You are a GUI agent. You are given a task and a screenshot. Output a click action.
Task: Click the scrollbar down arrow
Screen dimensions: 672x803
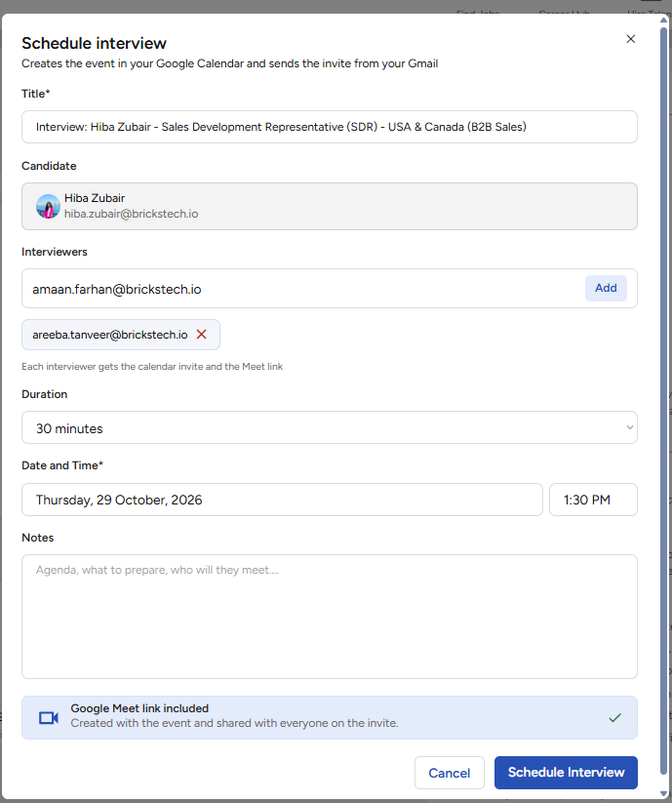tap(664, 794)
